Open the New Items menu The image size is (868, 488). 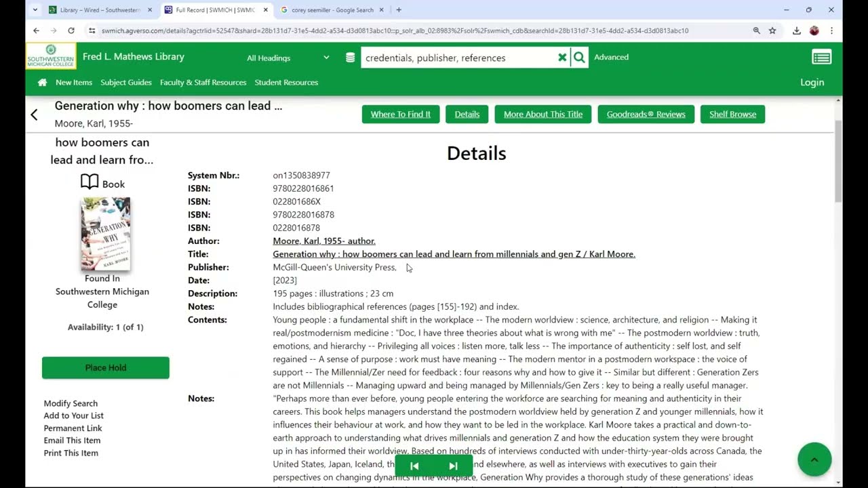point(74,83)
